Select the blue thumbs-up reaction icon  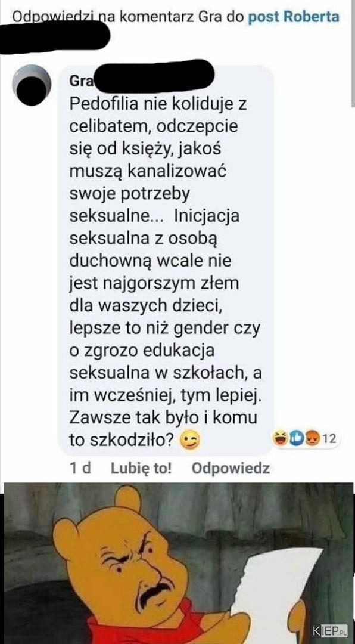pos(296,439)
